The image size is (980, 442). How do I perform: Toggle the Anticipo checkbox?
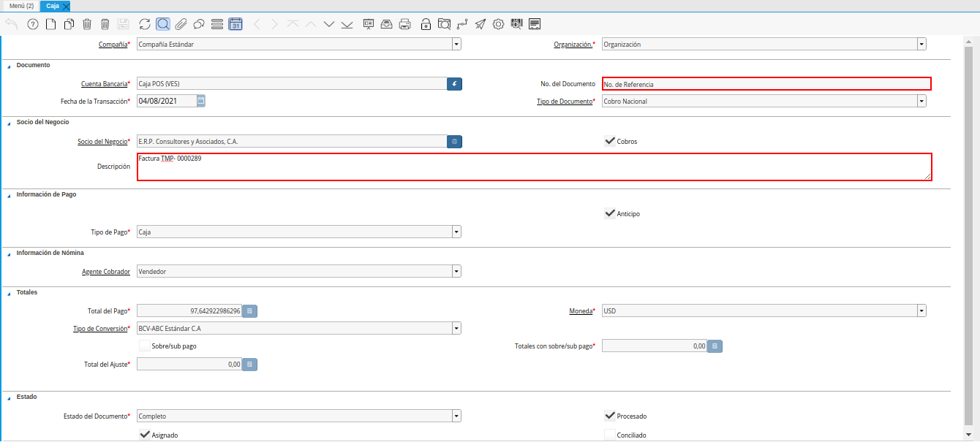[x=610, y=213]
